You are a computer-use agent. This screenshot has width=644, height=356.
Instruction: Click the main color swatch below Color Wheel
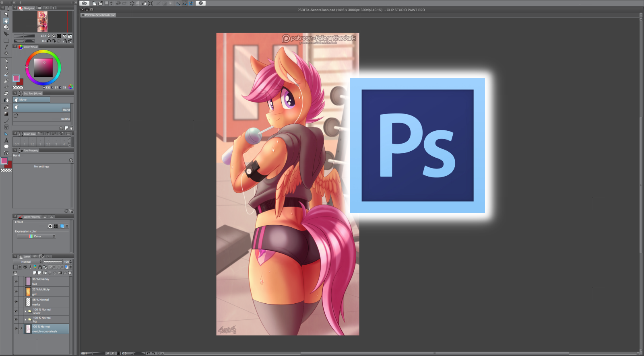16,78
